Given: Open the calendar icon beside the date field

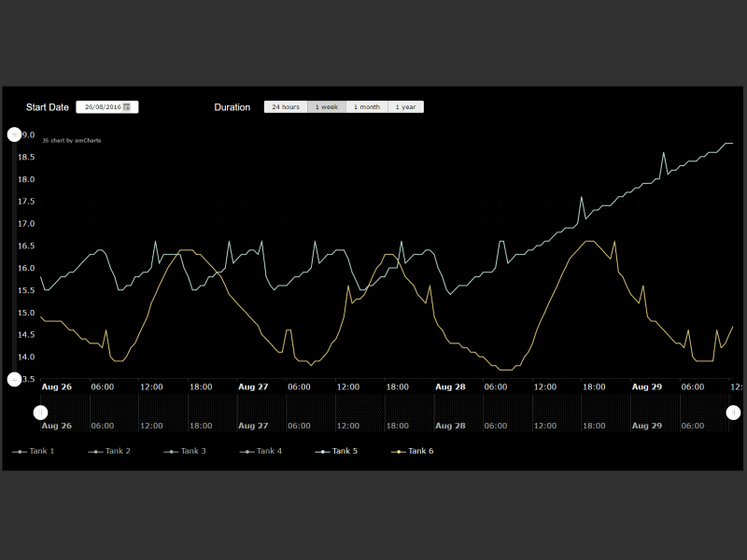Looking at the screenshot, I should click(x=128, y=106).
